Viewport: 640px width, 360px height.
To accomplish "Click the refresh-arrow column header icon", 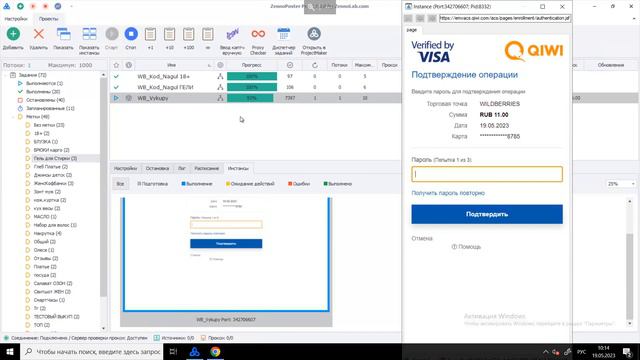I will click(315, 65).
